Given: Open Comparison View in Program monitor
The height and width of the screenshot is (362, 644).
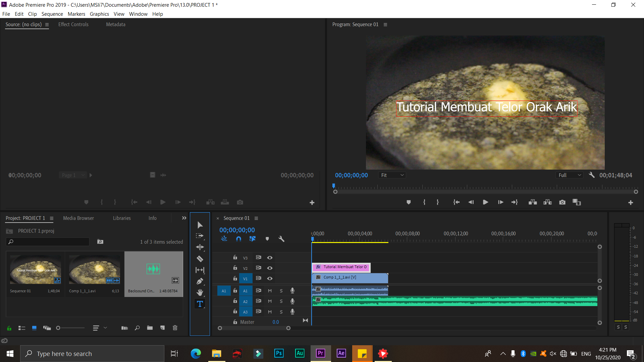Looking at the screenshot, I should (577, 202).
